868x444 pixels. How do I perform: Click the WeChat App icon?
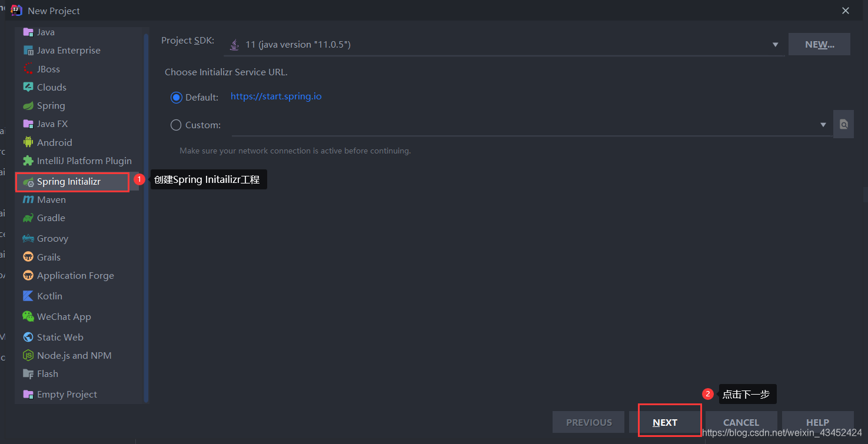pyautogui.click(x=28, y=316)
